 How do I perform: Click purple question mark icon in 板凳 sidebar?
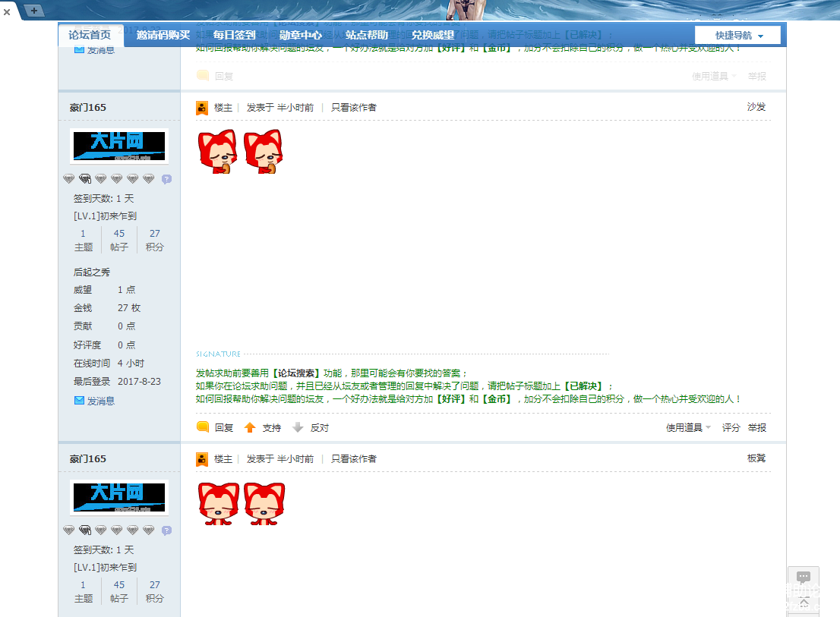coord(166,530)
